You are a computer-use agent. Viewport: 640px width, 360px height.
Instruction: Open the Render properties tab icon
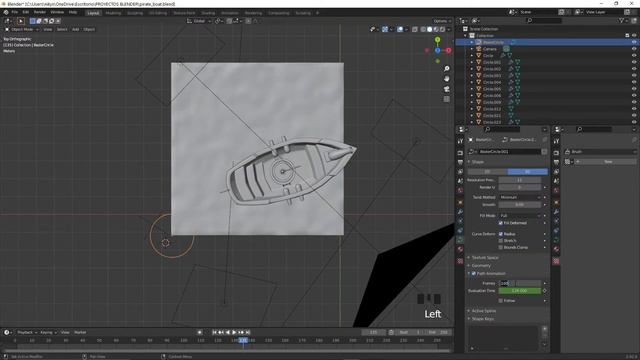pyautogui.click(x=460, y=153)
